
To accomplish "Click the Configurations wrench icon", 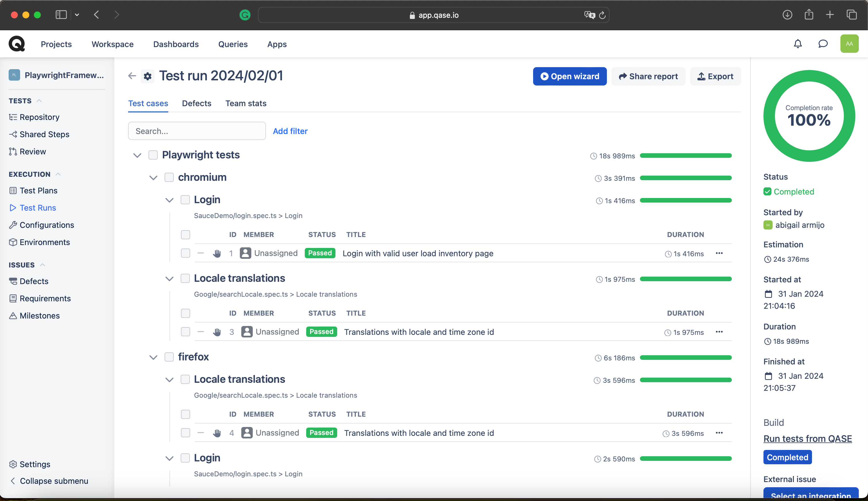I will [x=13, y=225].
